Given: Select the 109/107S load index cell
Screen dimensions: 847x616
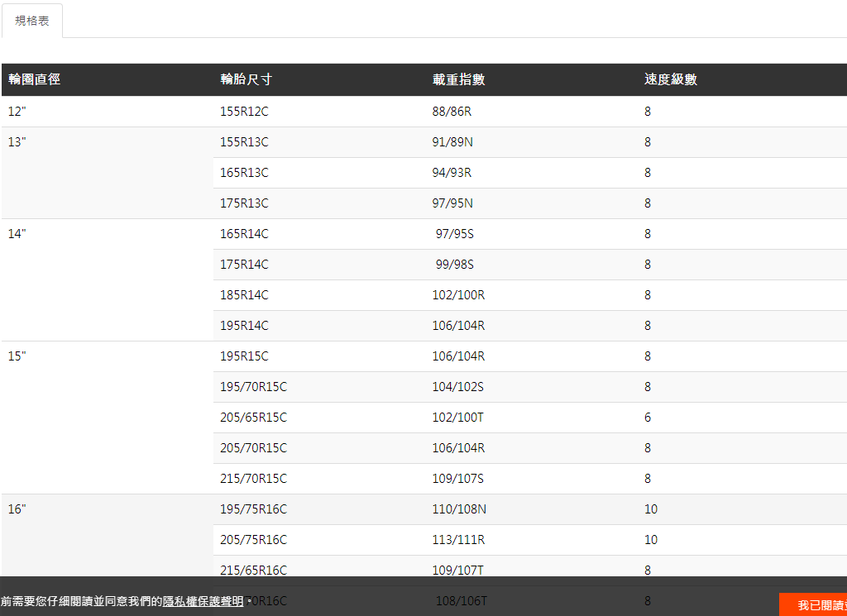Looking at the screenshot, I should pyautogui.click(x=457, y=479).
